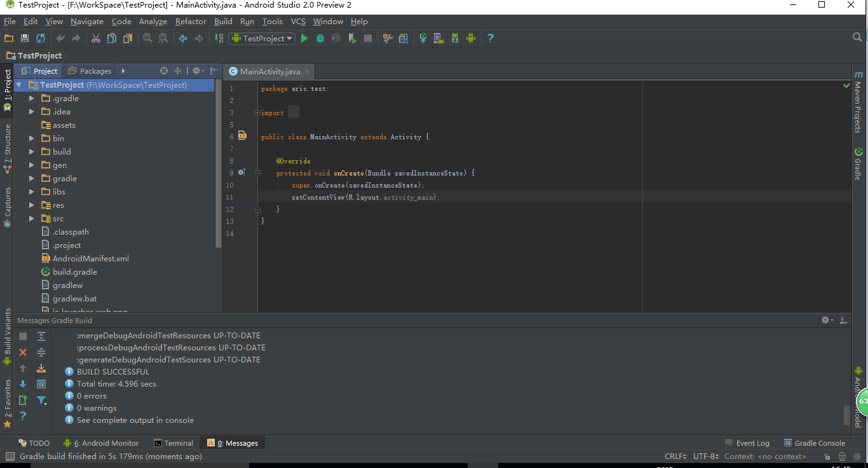Click the Stop square icon in toolbar
Screen dimensions: 868x468
coord(368,38)
